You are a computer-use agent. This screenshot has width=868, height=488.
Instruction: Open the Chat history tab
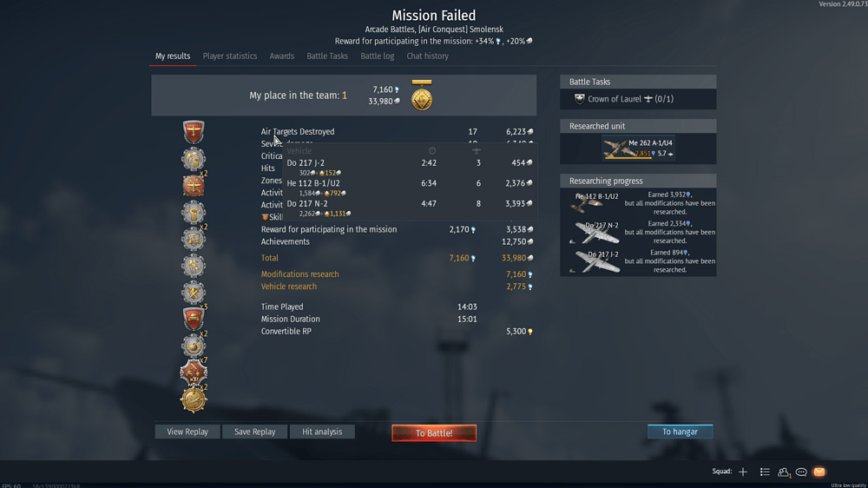click(427, 56)
